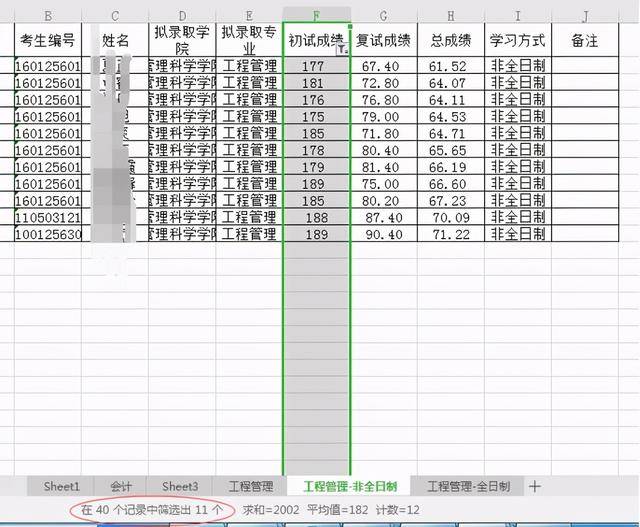Select the 复试成绩 cell 80.20
This screenshot has height=527, width=640.
[x=384, y=200]
